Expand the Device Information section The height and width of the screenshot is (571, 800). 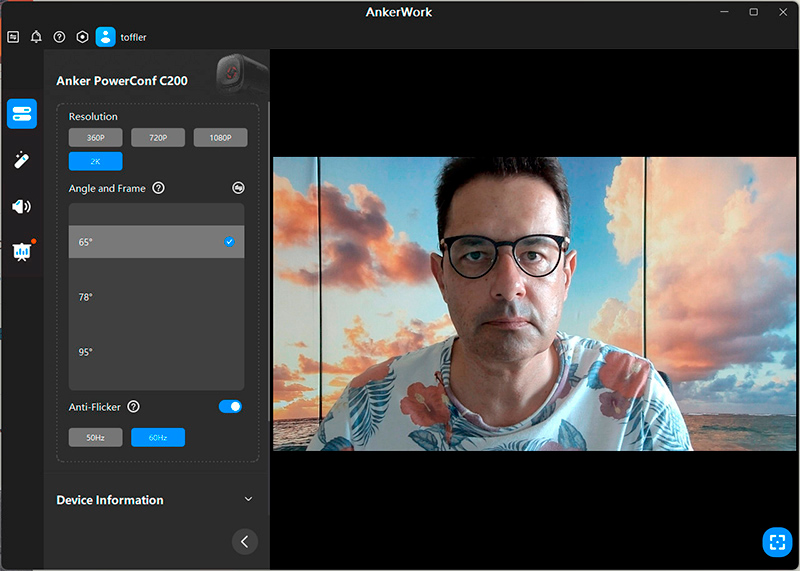click(x=248, y=500)
